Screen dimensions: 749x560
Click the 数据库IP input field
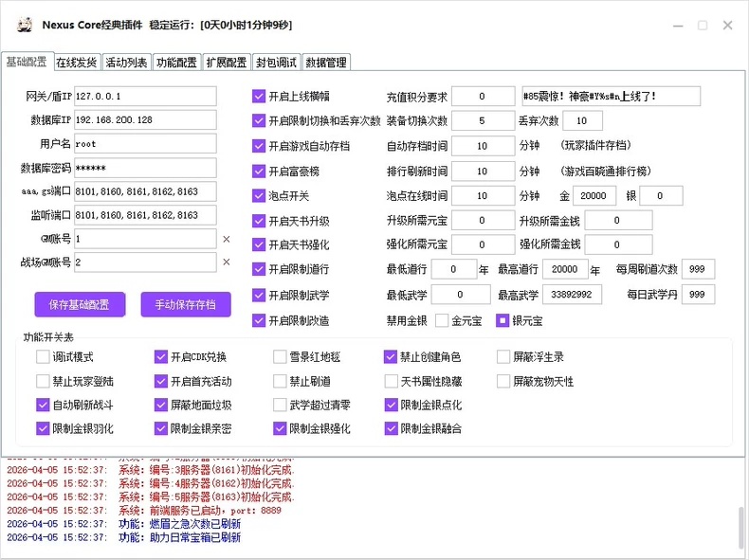click(145, 119)
